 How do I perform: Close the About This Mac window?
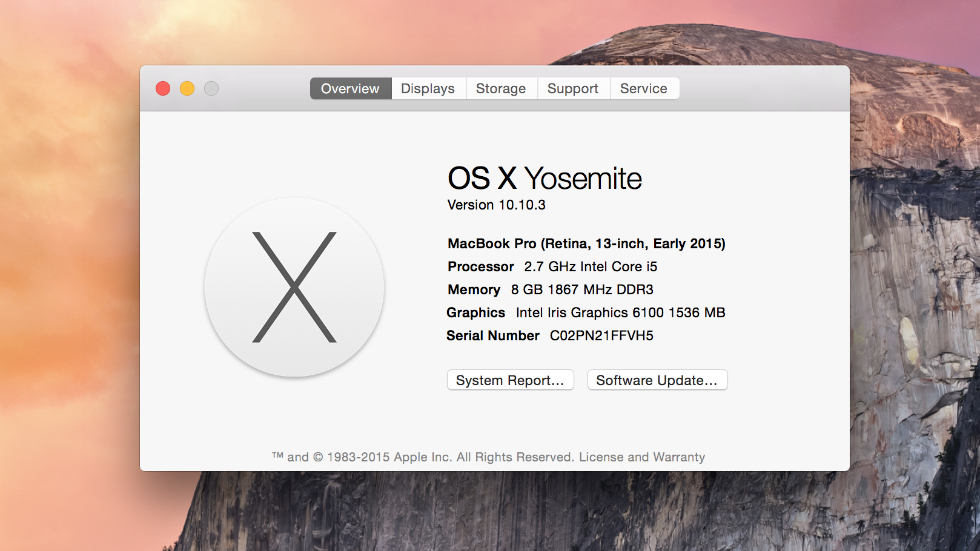tap(163, 88)
